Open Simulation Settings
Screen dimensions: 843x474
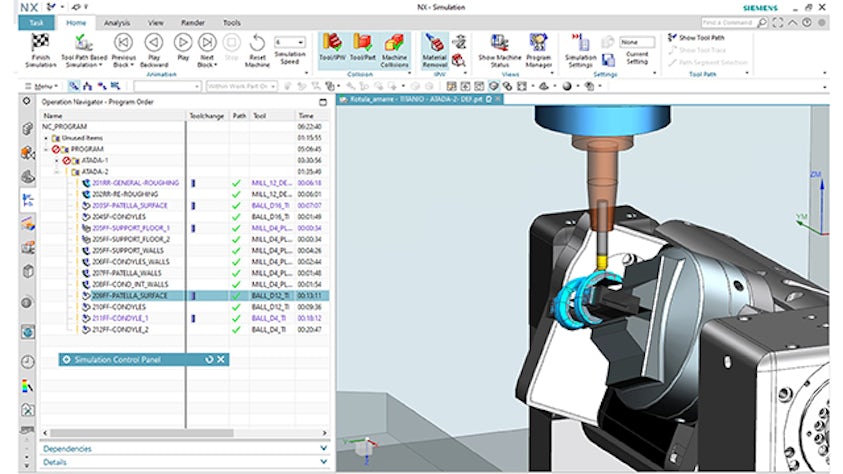click(581, 51)
